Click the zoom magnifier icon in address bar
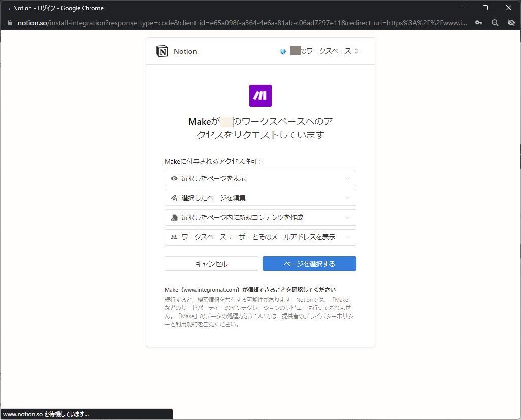Screen dimensions: 521x420 point(495,23)
